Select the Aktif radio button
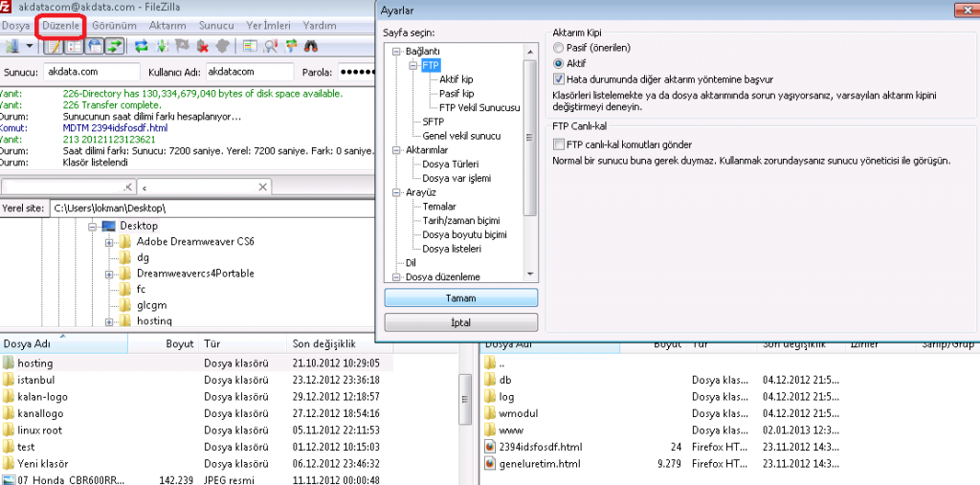 558,64
